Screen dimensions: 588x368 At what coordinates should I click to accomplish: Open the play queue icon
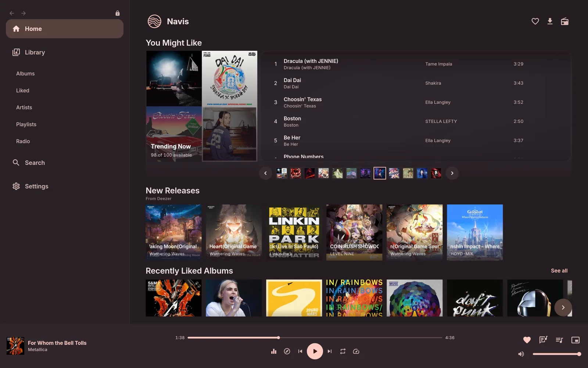(x=559, y=340)
